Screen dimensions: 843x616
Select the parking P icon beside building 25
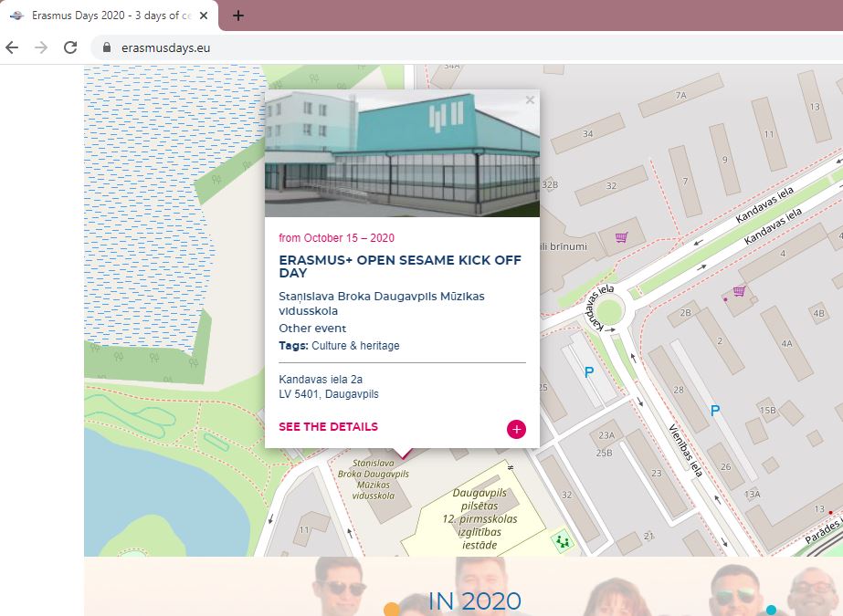click(589, 372)
